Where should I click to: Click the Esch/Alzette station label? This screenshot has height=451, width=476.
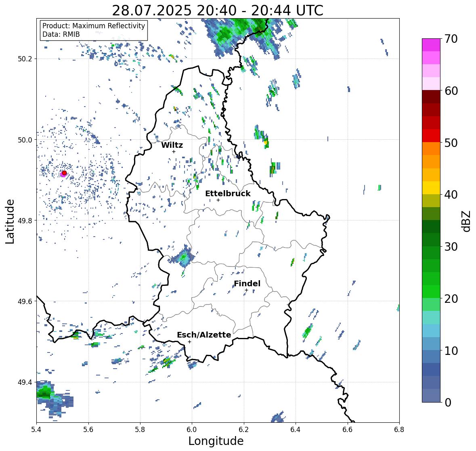[x=204, y=335]
